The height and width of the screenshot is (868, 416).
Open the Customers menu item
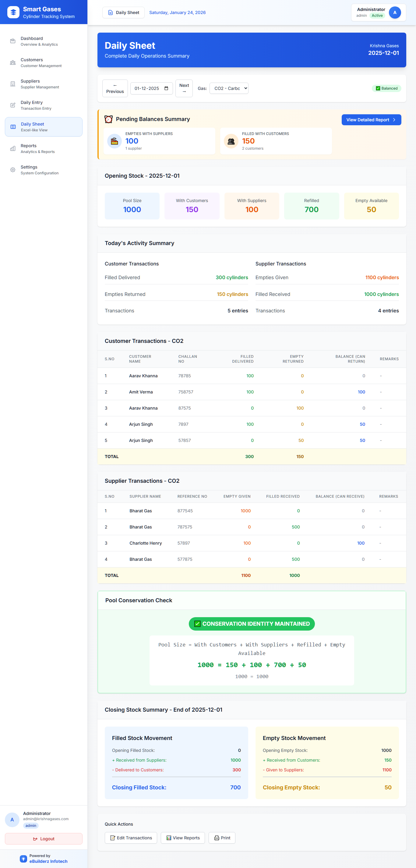[44, 62]
